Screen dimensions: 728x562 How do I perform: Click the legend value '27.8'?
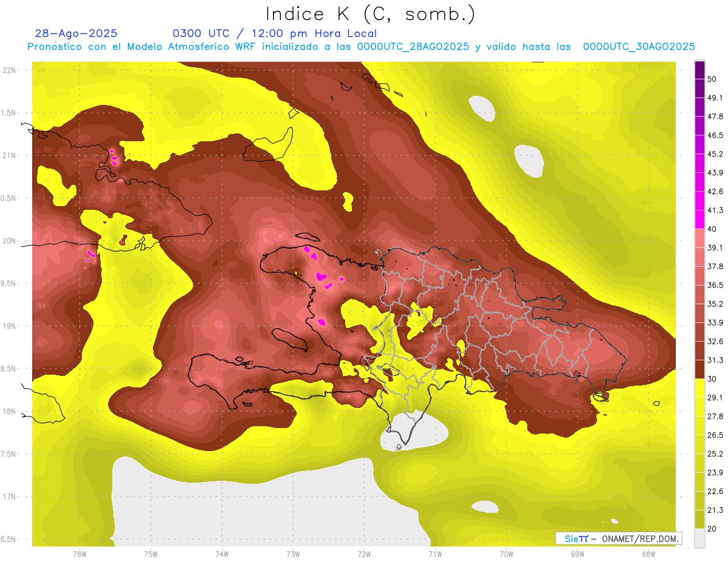(715, 416)
